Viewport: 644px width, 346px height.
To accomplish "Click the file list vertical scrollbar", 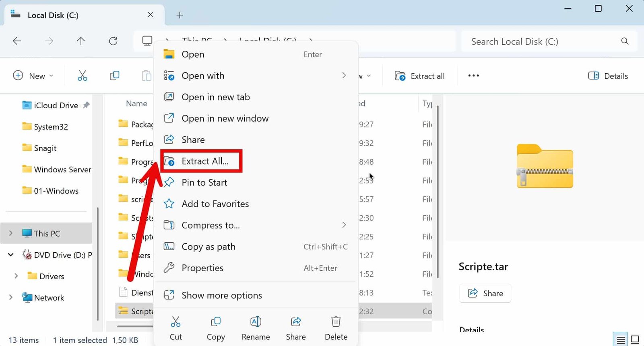I will (438, 192).
